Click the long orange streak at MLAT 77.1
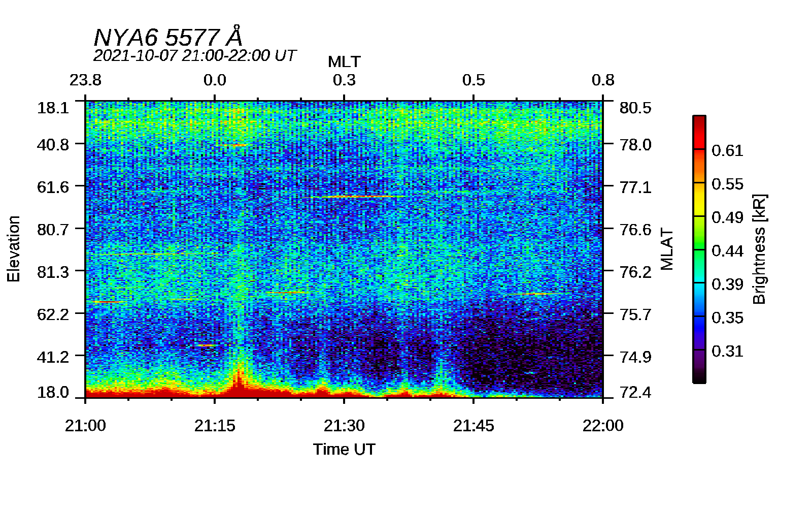 point(355,196)
